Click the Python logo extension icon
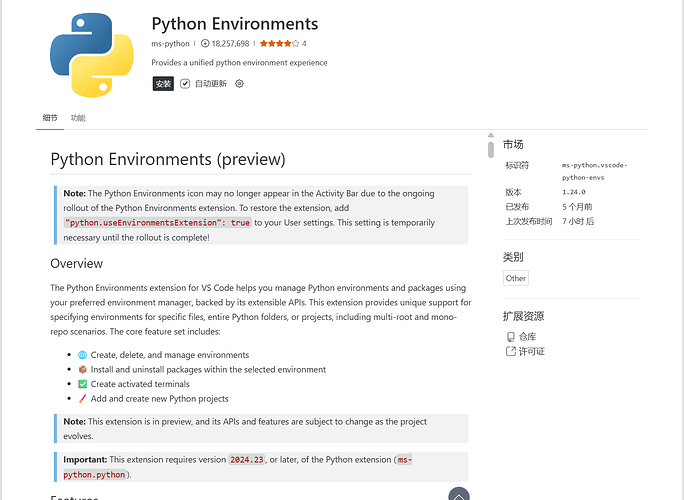 pos(92,55)
